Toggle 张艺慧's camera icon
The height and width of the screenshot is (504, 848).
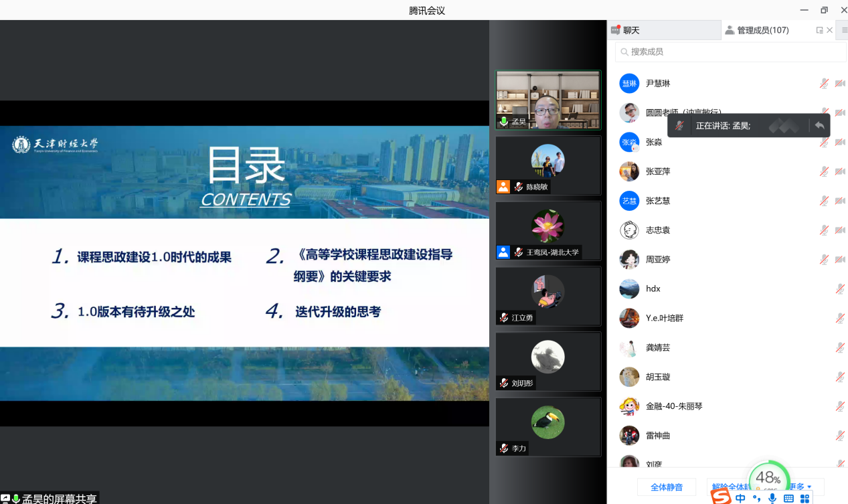[840, 201]
